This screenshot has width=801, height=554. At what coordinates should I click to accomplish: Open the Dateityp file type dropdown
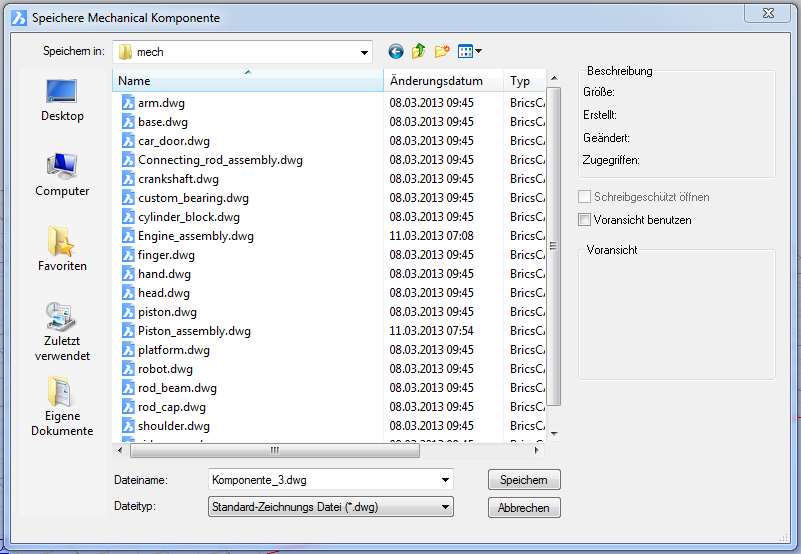pyautogui.click(x=444, y=507)
